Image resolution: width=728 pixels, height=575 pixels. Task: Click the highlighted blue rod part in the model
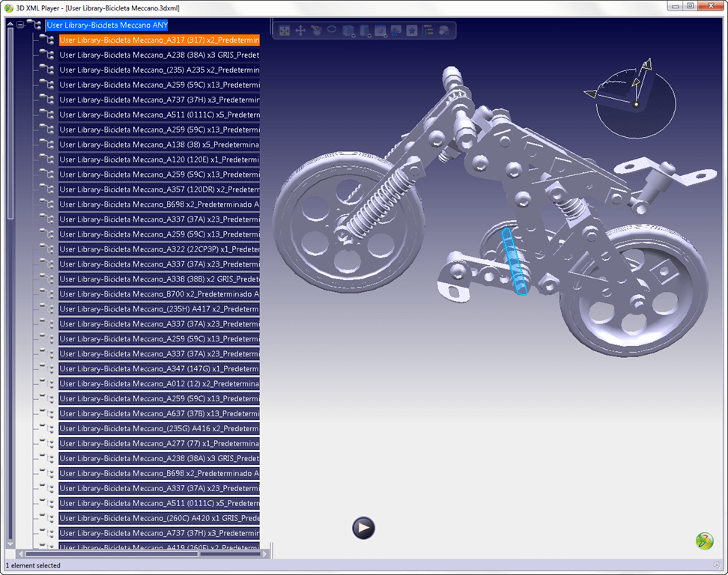tap(514, 261)
